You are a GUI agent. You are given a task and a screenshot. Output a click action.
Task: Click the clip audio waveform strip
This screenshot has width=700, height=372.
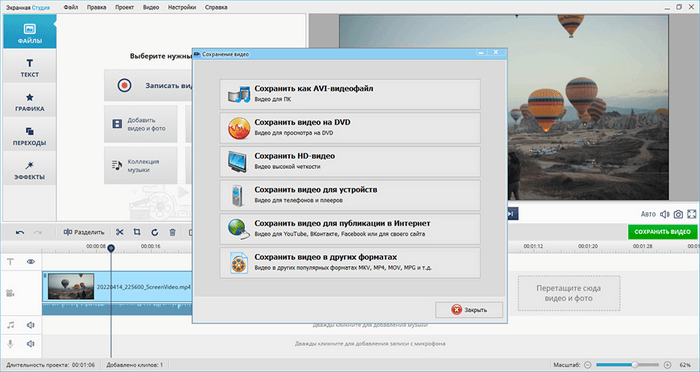117,309
